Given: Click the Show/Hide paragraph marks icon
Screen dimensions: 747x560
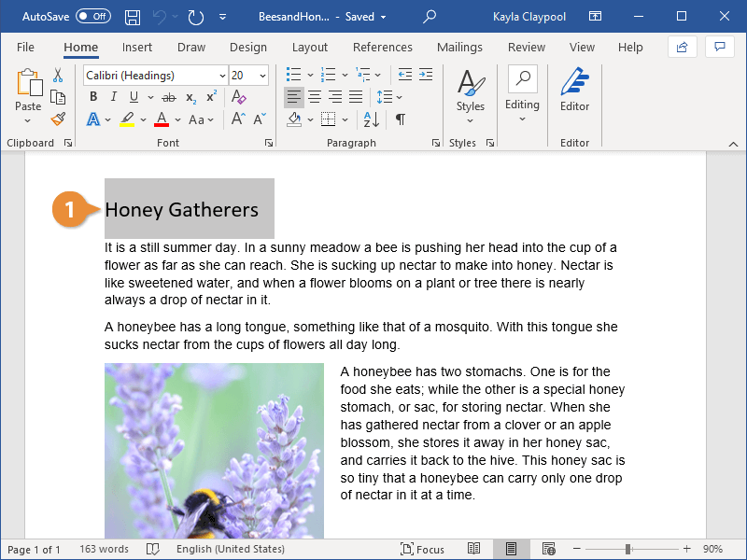Looking at the screenshot, I should tap(401, 119).
